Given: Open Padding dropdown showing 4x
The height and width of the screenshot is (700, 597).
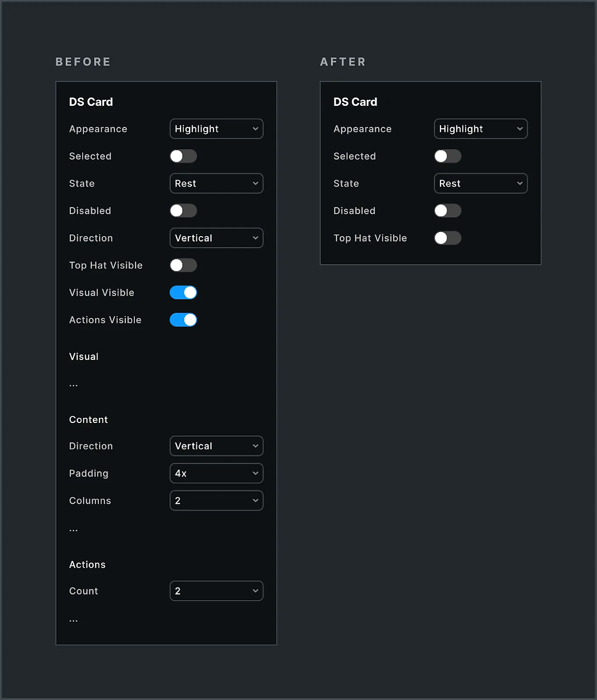Looking at the screenshot, I should [216, 473].
